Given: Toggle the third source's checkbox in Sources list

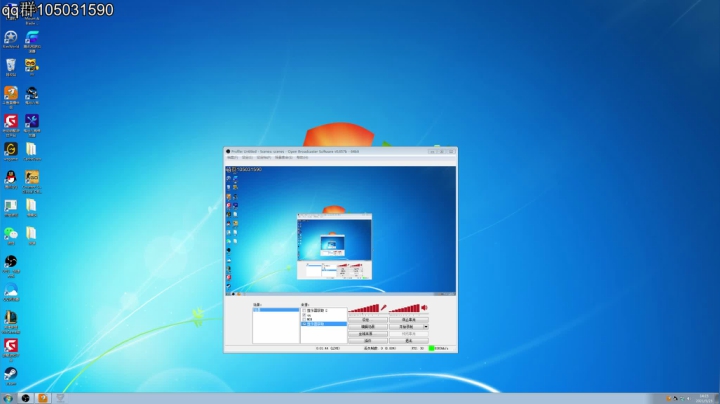Looking at the screenshot, I should click(x=304, y=320).
